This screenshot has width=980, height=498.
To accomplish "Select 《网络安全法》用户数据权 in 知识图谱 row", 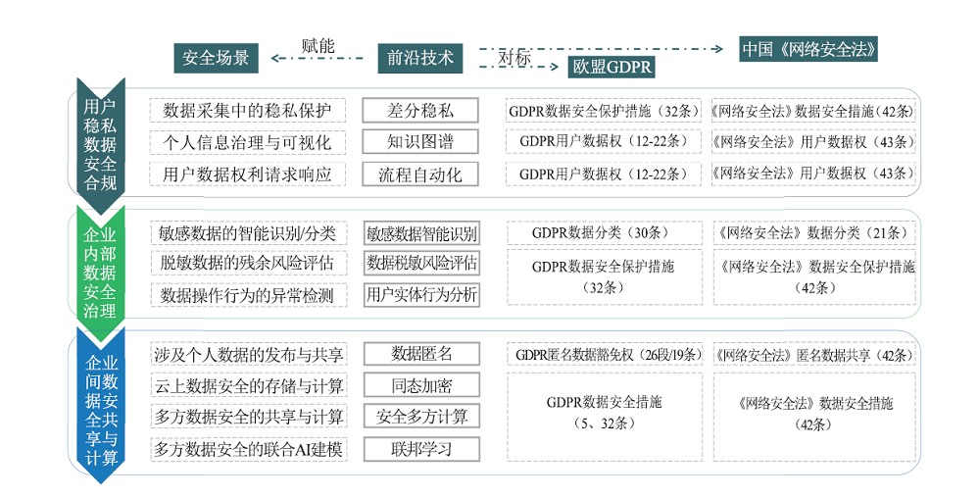I will pos(813,142).
